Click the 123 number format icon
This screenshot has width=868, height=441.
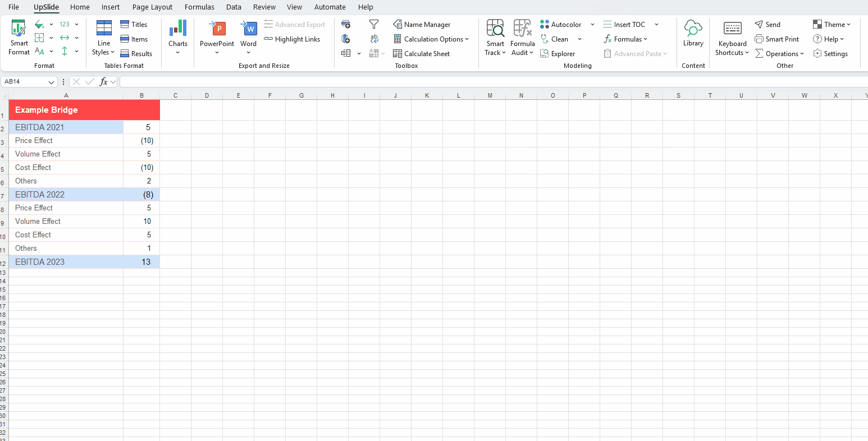pyautogui.click(x=65, y=25)
